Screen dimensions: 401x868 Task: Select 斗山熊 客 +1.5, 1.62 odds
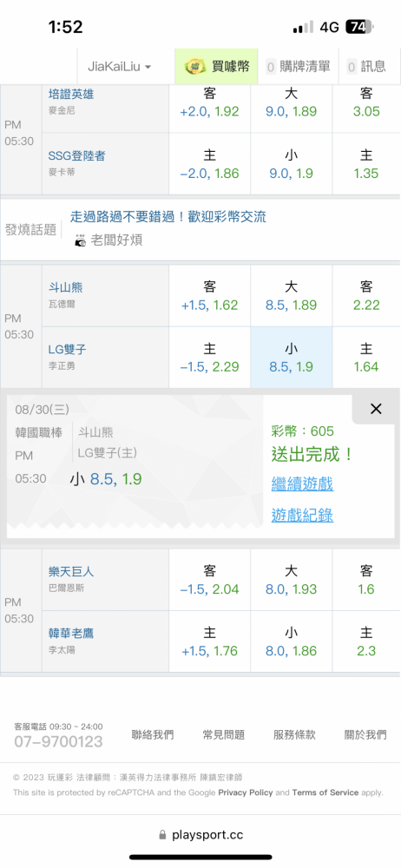(209, 296)
